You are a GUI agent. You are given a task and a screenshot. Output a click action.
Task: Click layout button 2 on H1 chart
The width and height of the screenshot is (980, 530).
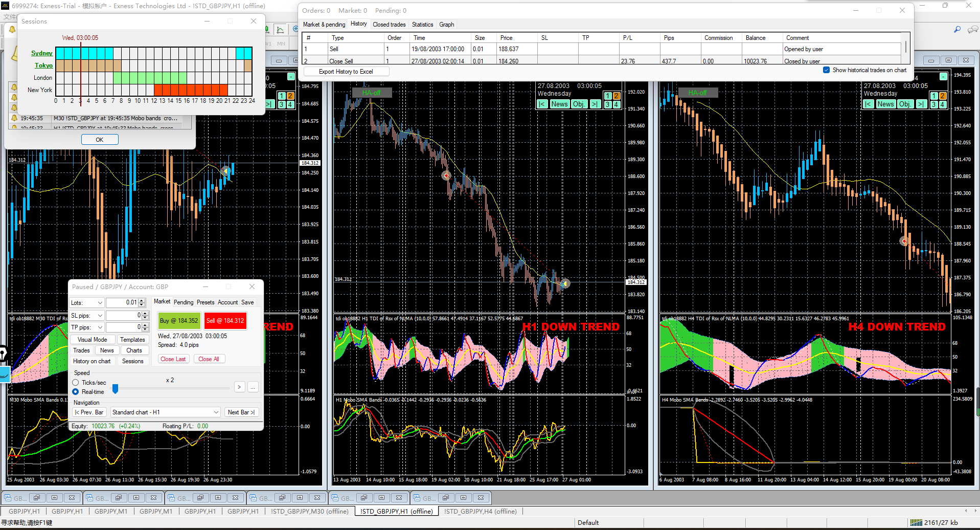pos(617,96)
